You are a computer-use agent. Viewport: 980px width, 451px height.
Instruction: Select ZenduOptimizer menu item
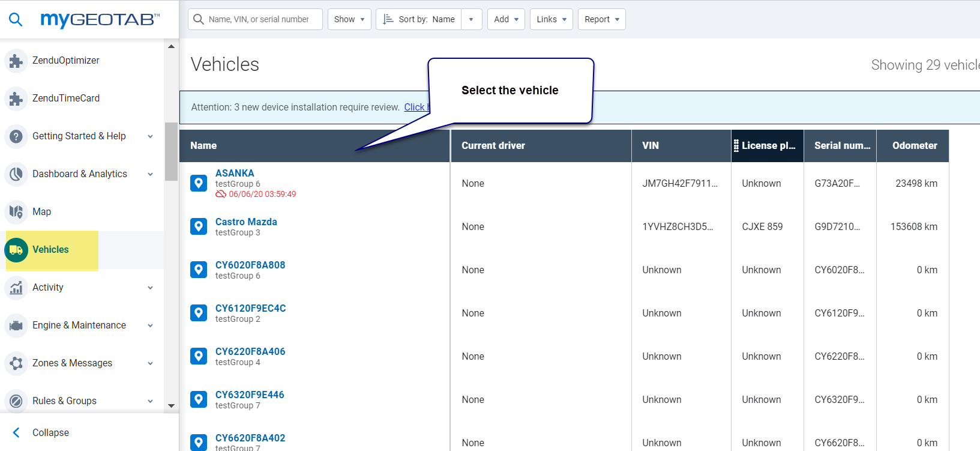82,61
